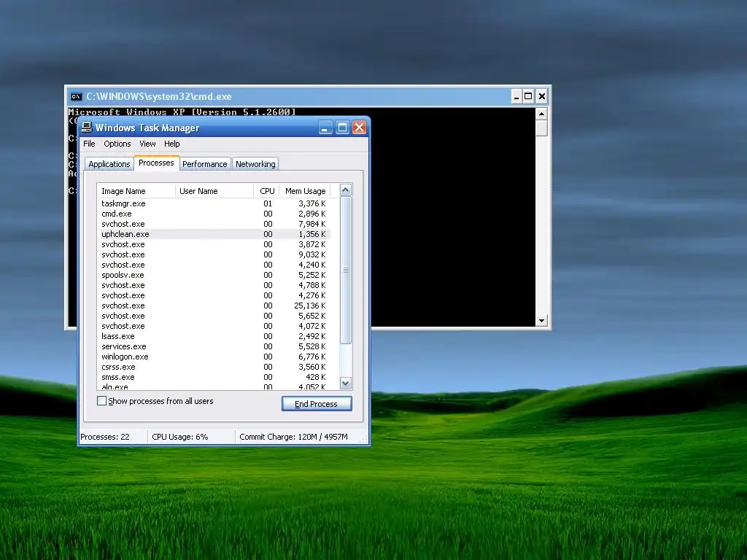Select the uphclean.exe process

click(214, 234)
